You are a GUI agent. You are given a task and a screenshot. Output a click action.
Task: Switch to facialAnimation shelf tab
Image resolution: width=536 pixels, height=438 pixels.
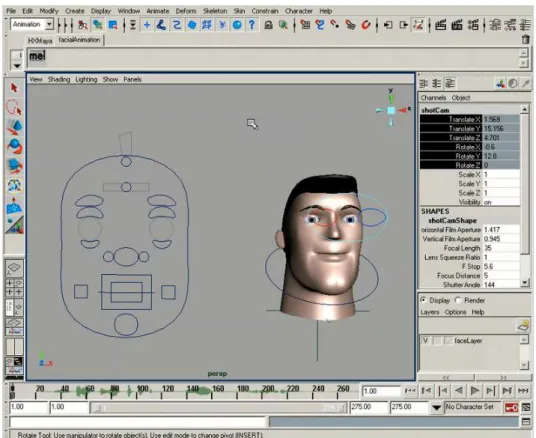(x=79, y=40)
